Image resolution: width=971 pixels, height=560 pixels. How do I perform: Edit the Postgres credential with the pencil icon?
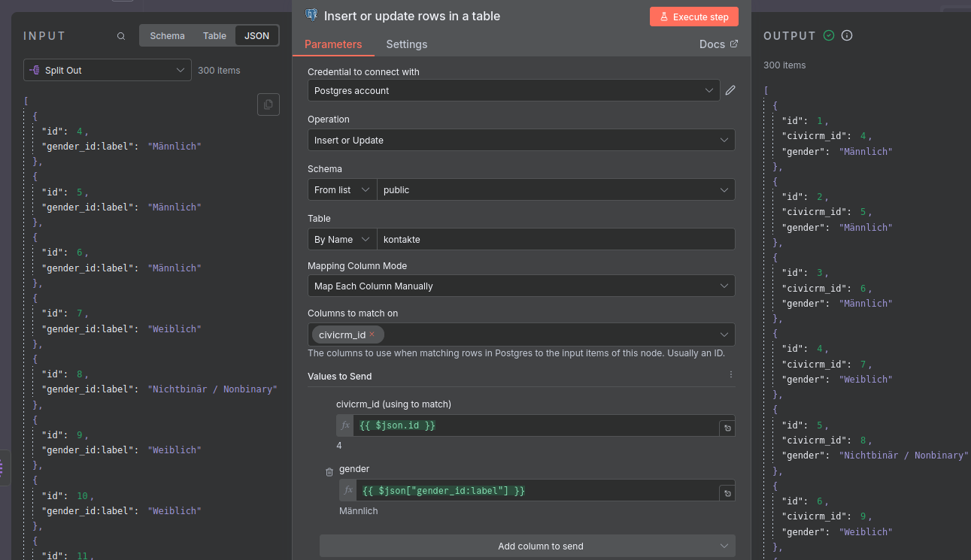pos(730,89)
